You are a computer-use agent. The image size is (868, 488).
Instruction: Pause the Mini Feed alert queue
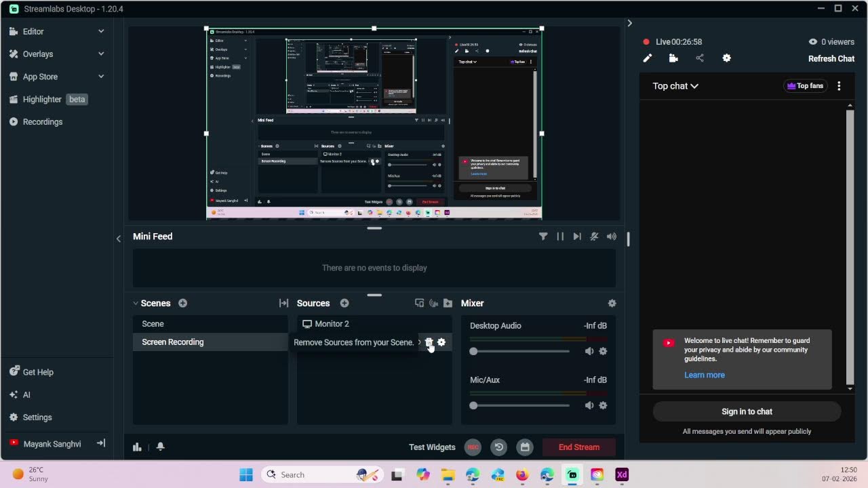coord(560,237)
